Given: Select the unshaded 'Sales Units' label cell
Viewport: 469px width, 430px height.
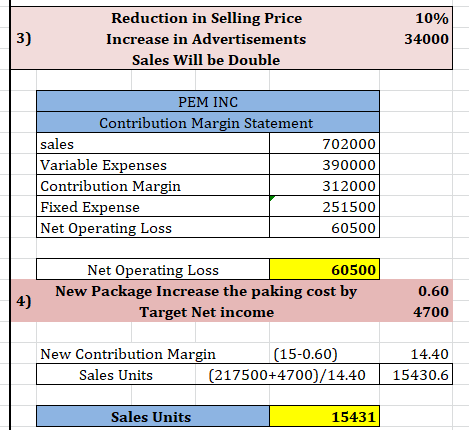Looking at the screenshot, I should click(116, 375).
